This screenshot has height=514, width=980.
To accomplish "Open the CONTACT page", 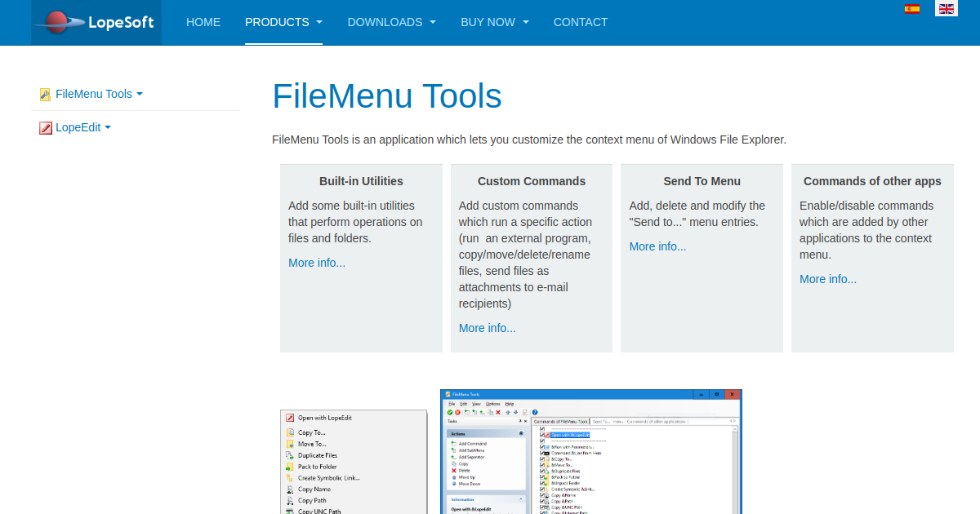I will 581,22.
